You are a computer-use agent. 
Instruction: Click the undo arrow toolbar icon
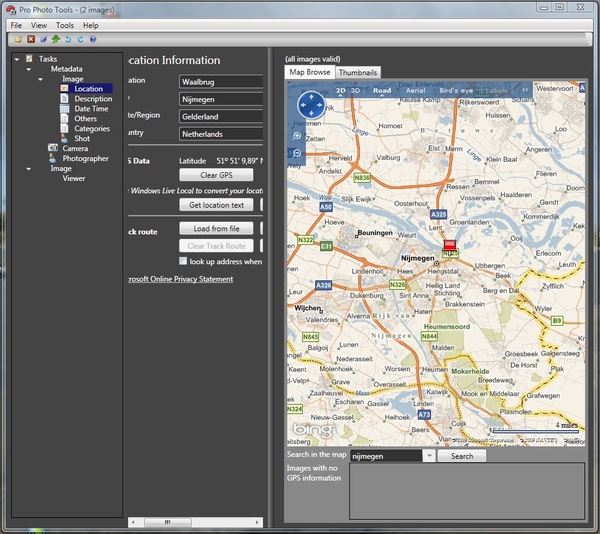click(x=68, y=39)
